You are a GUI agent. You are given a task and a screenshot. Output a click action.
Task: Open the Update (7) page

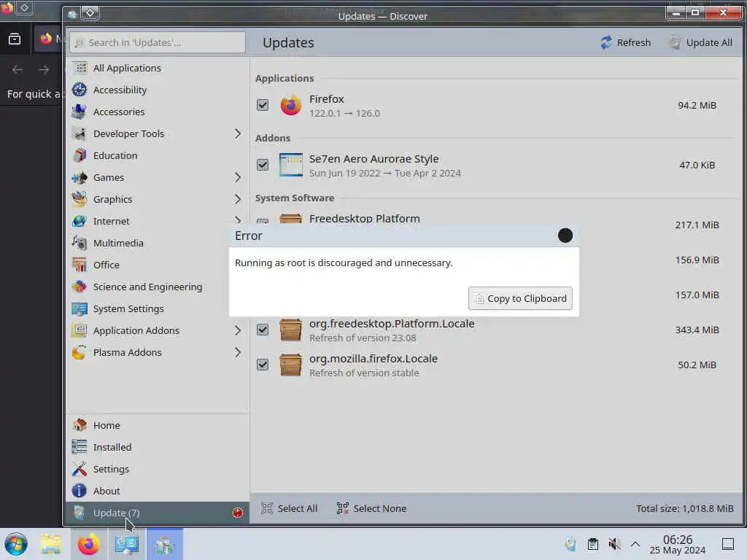(x=158, y=513)
